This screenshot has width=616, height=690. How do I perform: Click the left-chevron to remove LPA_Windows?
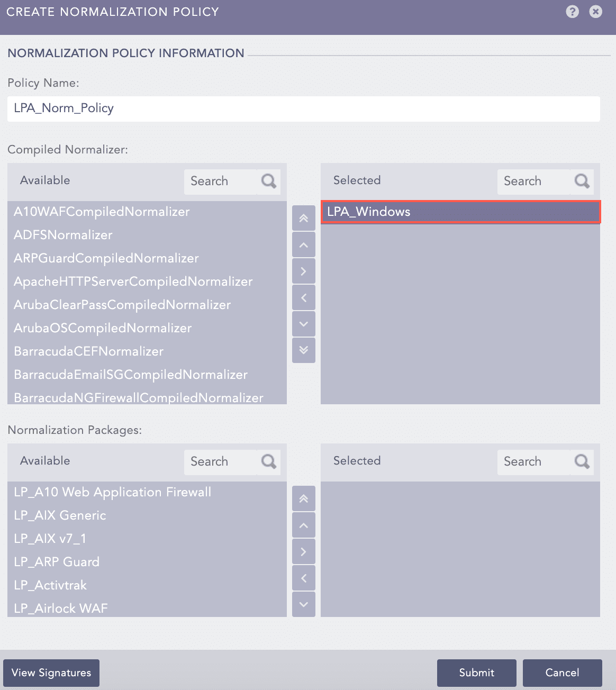click(303, 297)
